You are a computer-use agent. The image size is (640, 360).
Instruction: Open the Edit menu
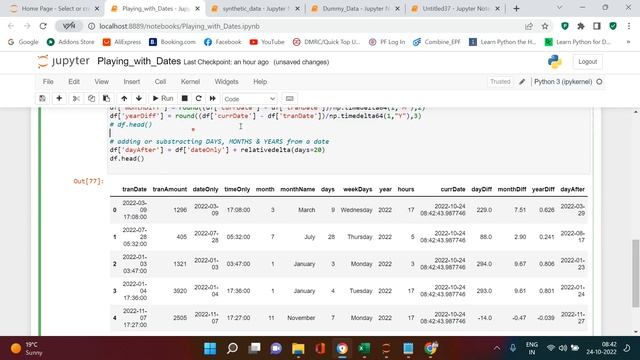point(74,82)
